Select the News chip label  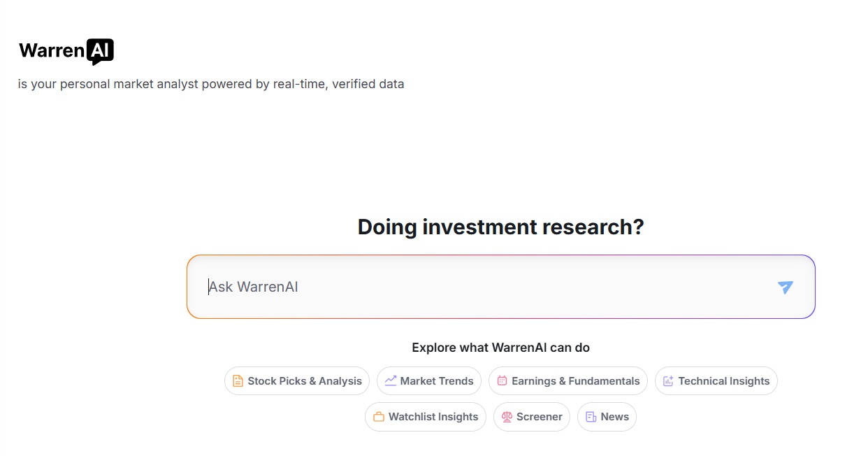tap(615, 417)
